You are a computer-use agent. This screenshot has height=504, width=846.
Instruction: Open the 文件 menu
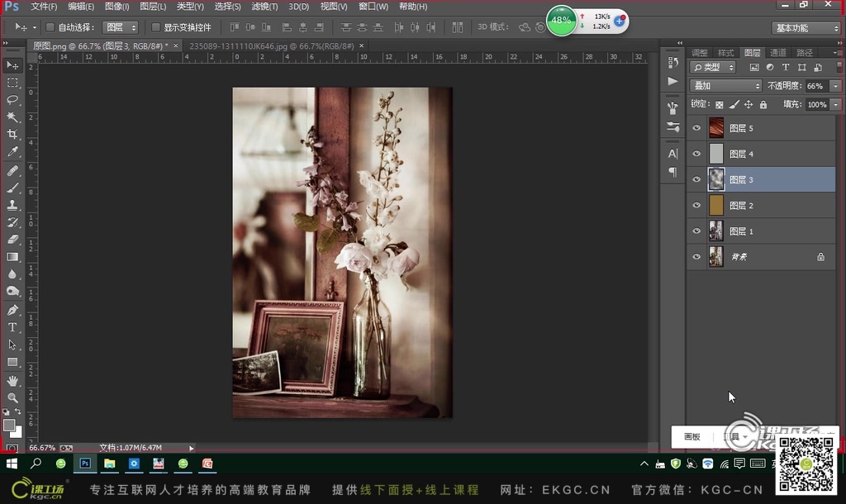(x=43, y=6)
